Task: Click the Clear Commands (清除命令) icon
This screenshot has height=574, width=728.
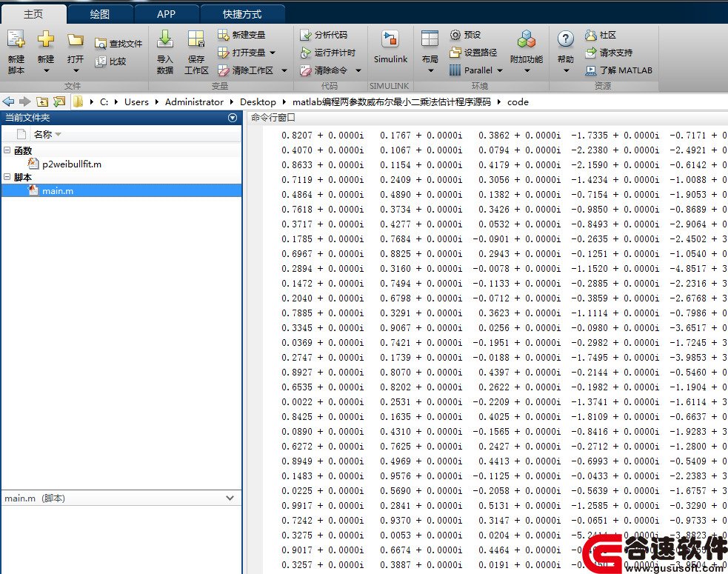Action: point(306,70)
